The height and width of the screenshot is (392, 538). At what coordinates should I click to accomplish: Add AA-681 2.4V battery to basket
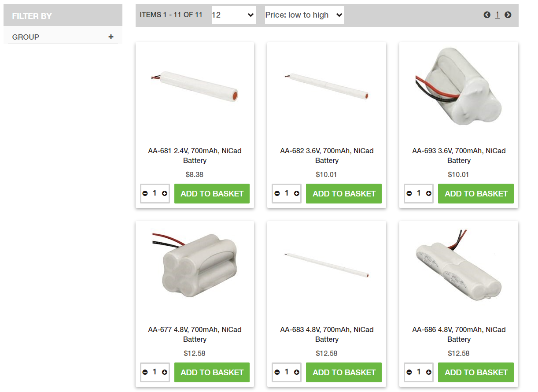pos(212,194)
